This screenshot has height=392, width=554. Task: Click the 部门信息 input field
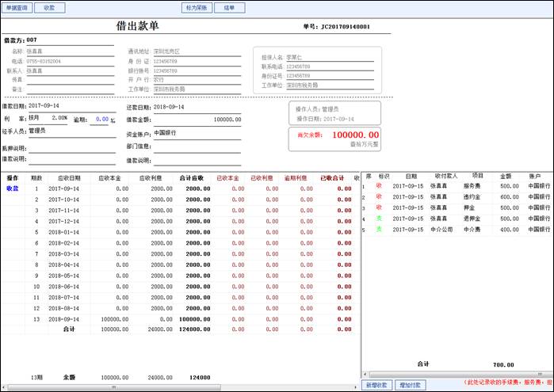(197, 147)
